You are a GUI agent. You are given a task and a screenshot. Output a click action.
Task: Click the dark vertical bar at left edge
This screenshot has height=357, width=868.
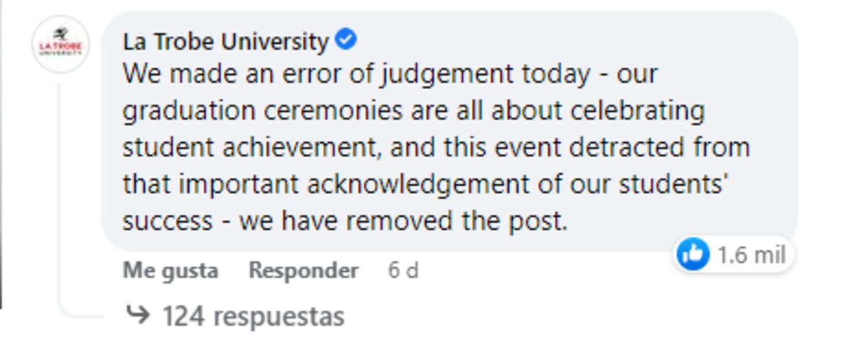[x=1, y=155]
